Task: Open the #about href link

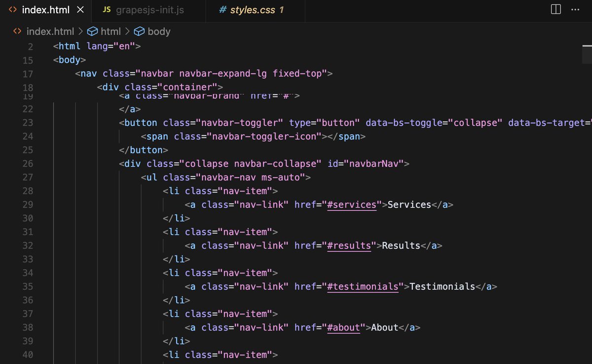Action: click(343, 327)
